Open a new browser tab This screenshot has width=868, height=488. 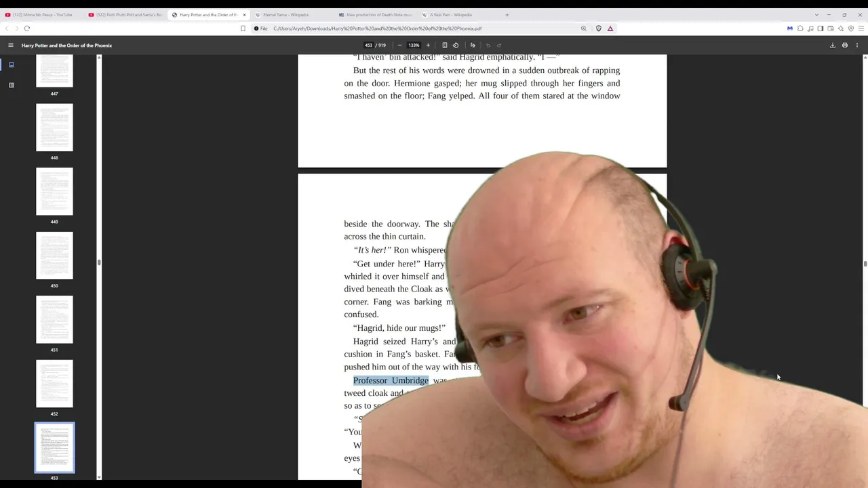coord(507,15)
